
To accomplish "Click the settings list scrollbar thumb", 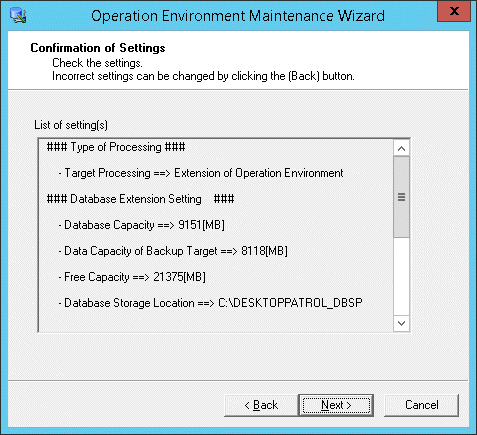I will click(x=401, y=197).
